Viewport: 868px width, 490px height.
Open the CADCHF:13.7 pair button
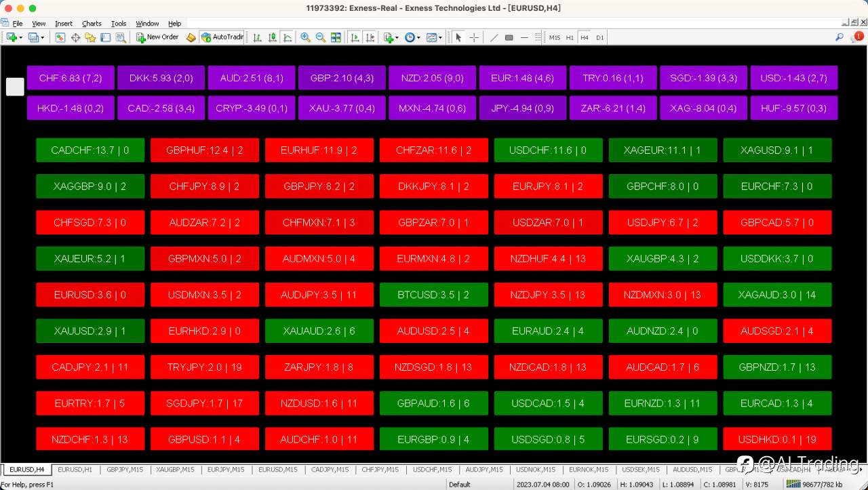(90, 150)
